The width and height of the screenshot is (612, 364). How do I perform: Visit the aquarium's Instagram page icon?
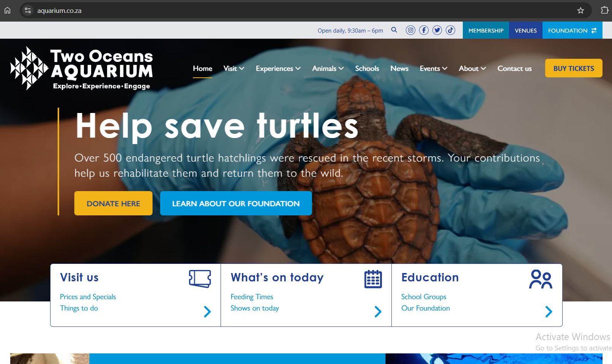410,30
